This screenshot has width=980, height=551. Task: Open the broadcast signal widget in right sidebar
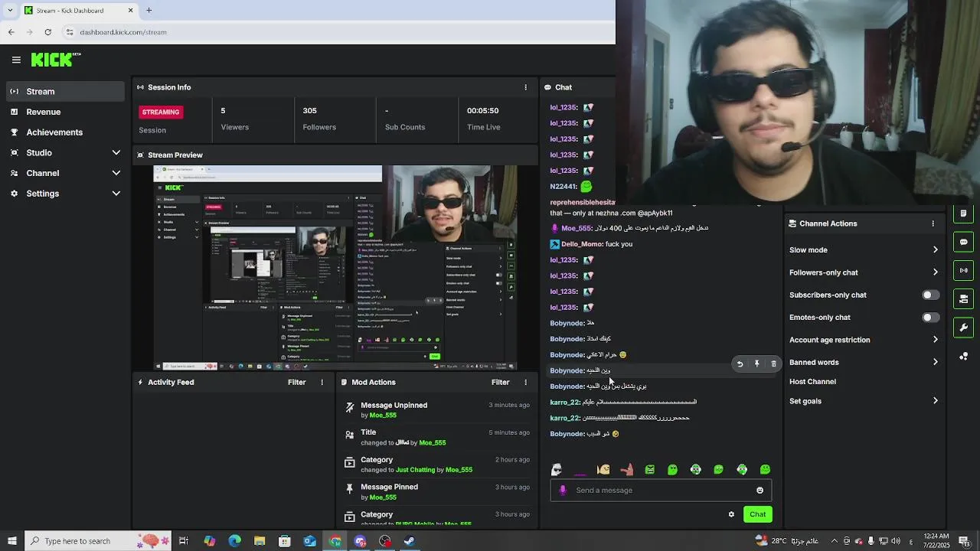tap(963, 270)
